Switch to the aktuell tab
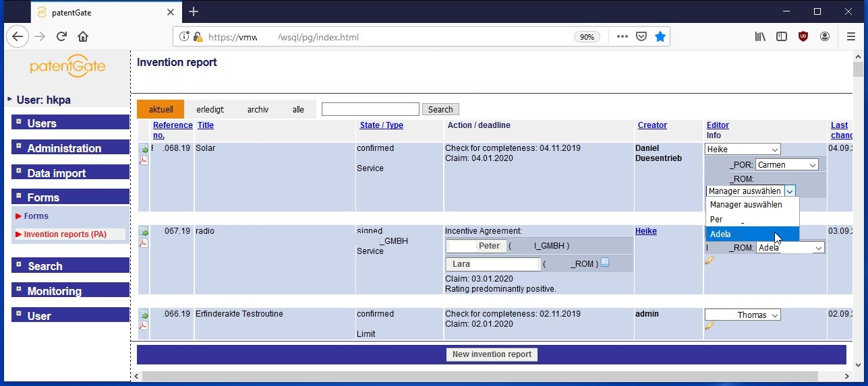The width and height of the screenshot is (868, 386). point(161,109)
